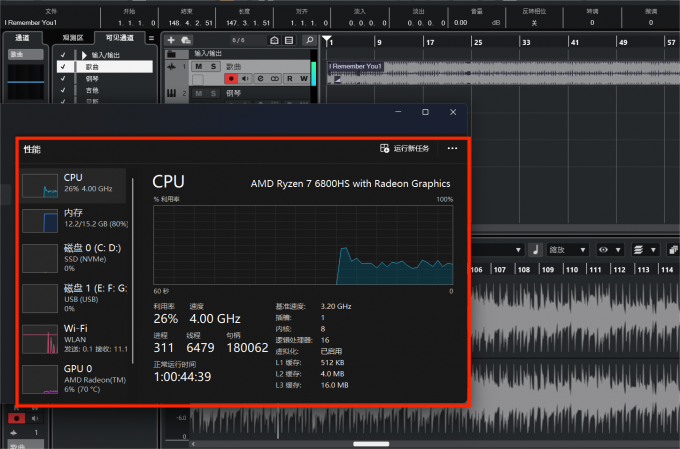680x449 pixels.
Task: Select 钢琴 in the visible channels list
Action: tap(92, 79)
